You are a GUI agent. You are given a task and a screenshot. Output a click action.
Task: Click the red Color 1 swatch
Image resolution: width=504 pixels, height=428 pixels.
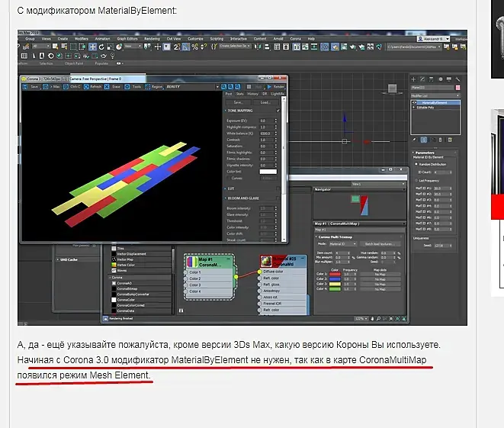coord(335,275)
